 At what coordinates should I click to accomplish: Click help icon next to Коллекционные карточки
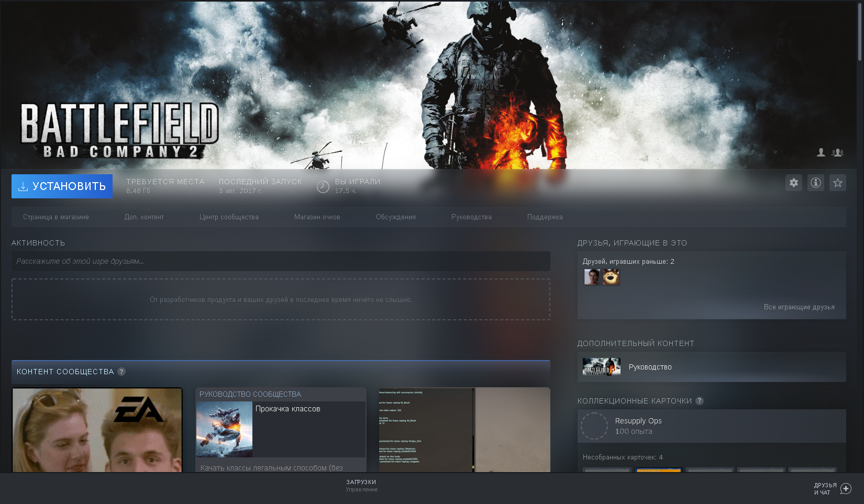[700, 401]
